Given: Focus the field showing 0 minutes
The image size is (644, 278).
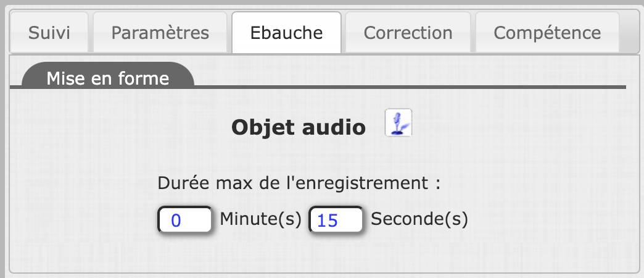Looking at the screenshot, I should (185, 220).
